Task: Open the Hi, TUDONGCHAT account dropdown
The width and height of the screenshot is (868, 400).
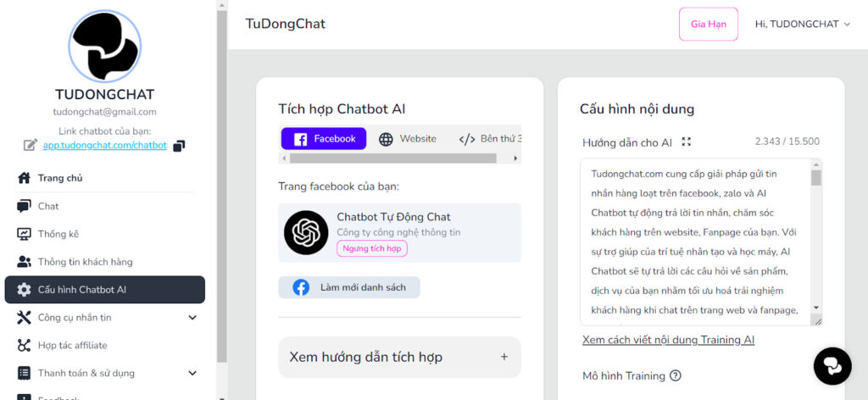Action: (802, 24)
